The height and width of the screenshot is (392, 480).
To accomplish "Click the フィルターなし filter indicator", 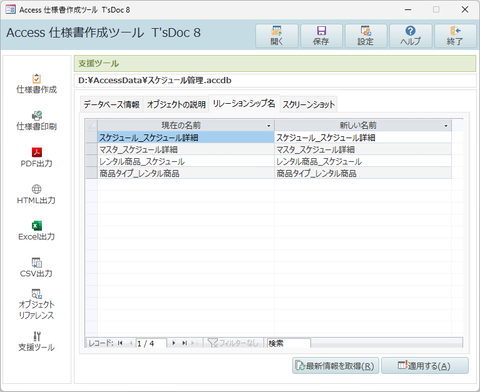I will pos(233,343).
